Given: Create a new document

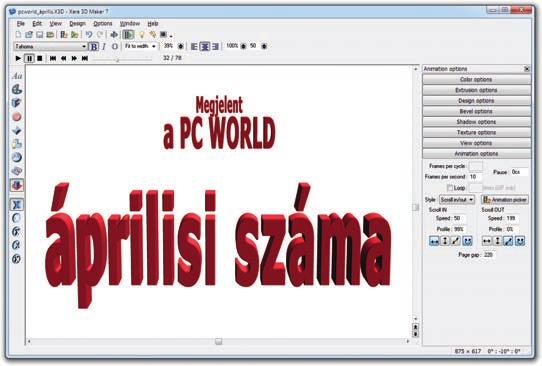Looking at the screenshot, I should click(x=19, y=35).
